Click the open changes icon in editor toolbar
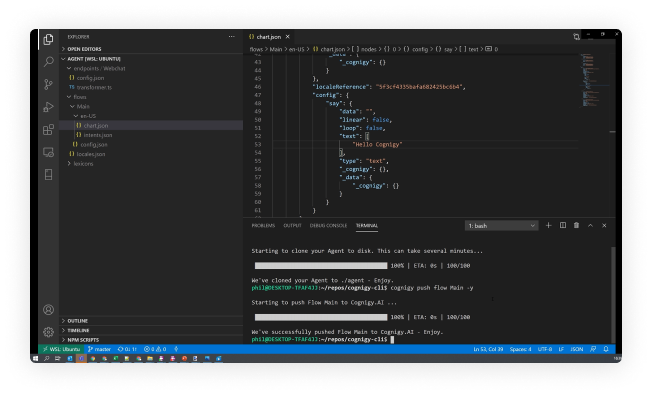652x394 pixels. pyautogui.click(x=576, y=37)
